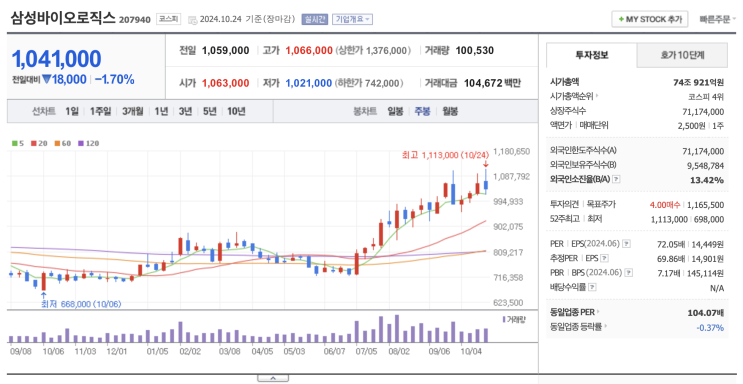Click the 하한가 742,000 text

click(369, 83)
